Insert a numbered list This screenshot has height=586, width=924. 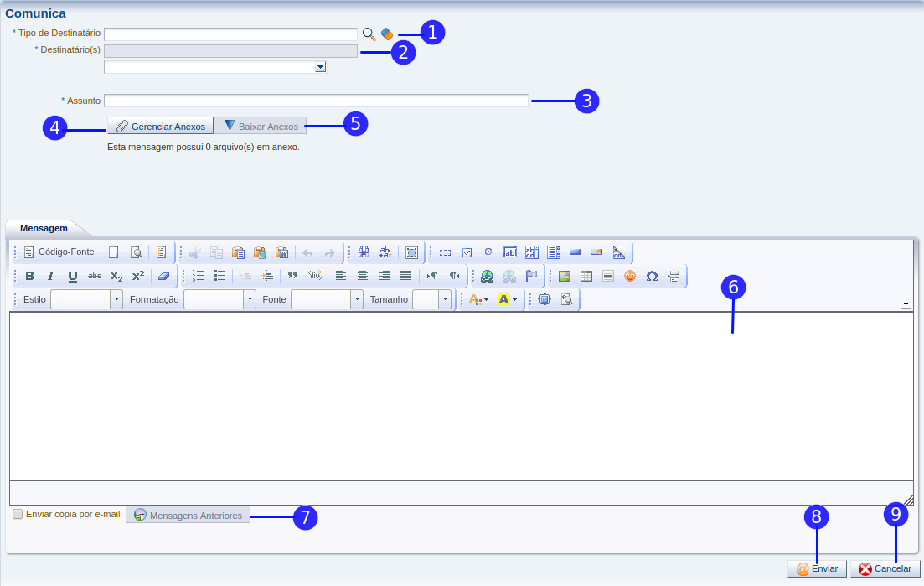pos(199,276)
